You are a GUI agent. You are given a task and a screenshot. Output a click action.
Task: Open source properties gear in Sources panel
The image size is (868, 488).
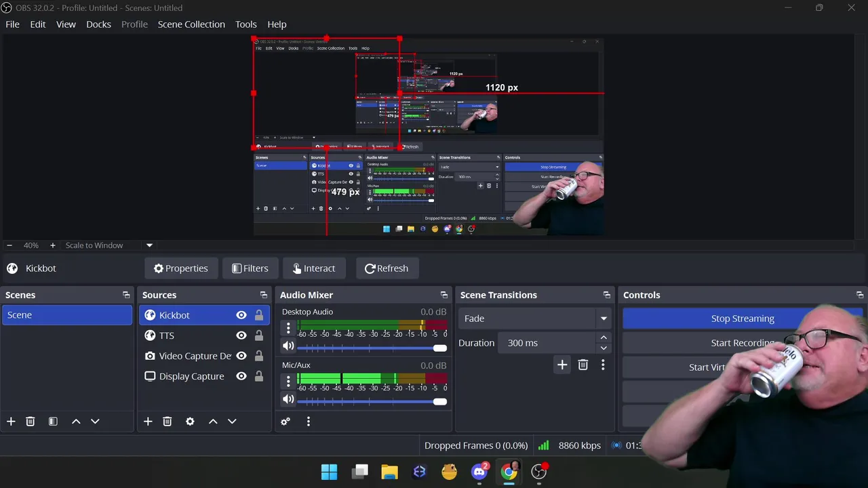pos(190,422)
